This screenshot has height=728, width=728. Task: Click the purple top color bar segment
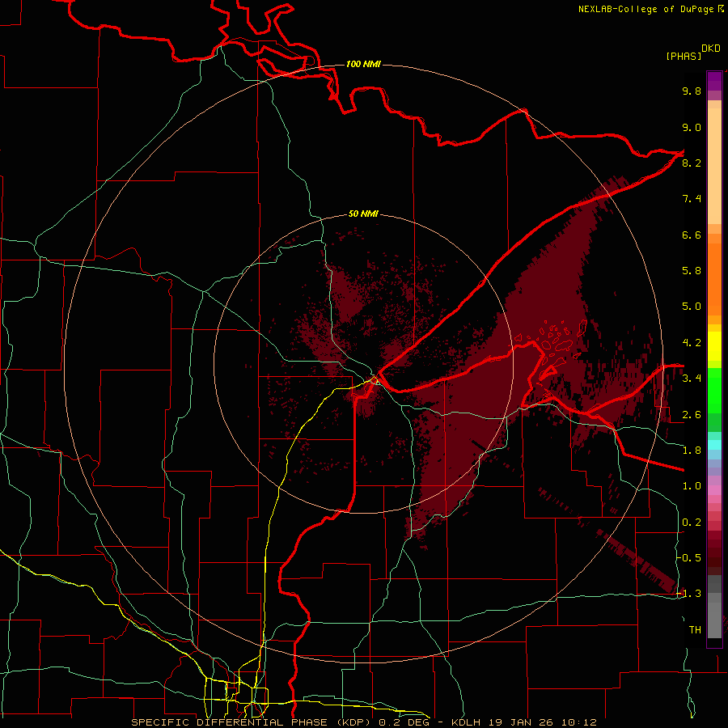(x=714, y=81)
